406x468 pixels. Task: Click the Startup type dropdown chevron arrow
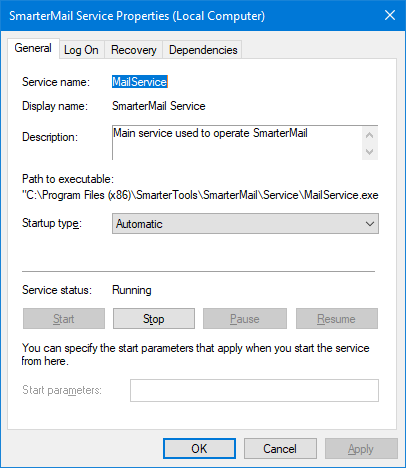[370, 224]
